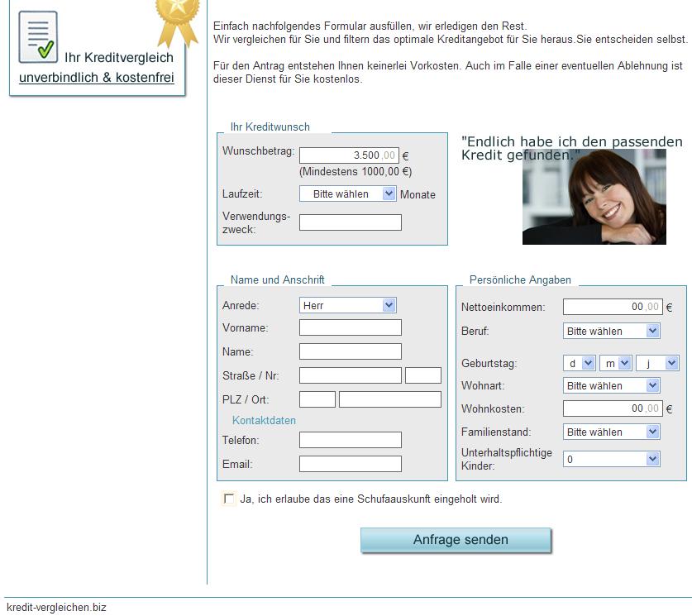This screenshot has width=692, height=616.
Task: Click the Vorname input field
Action: pyautogui.click(x=350, y=327)
